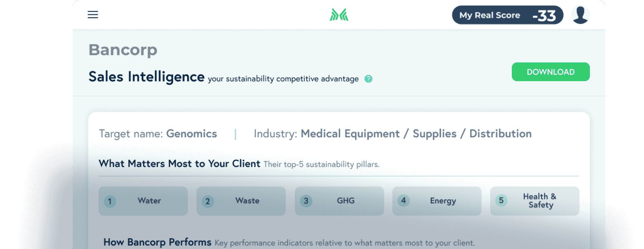Click the help question mark icon

(368, 79)
